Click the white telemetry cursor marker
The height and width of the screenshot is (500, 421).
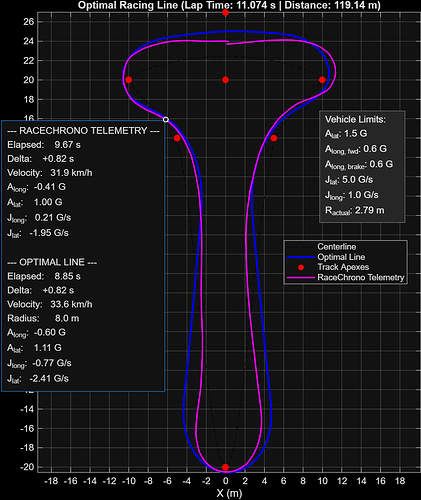[166, 119]
